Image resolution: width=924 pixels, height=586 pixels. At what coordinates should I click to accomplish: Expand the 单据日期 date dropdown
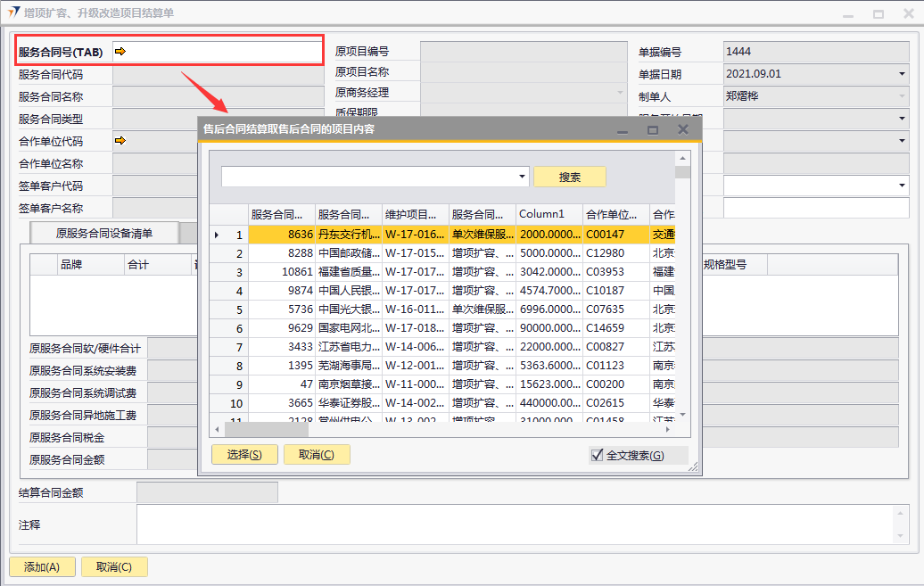(902, 74)
